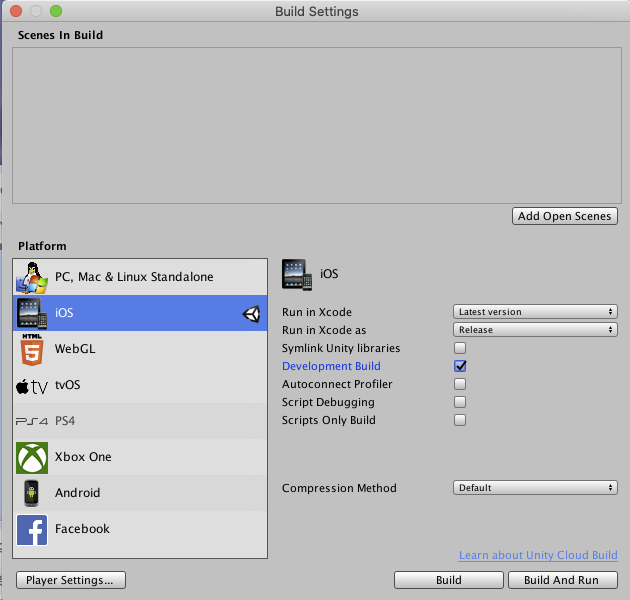Image resolution: width=630 pixels, height=600 pixels.
Task: Click the Android robot platform icon
Action: (x=32, y=493)
